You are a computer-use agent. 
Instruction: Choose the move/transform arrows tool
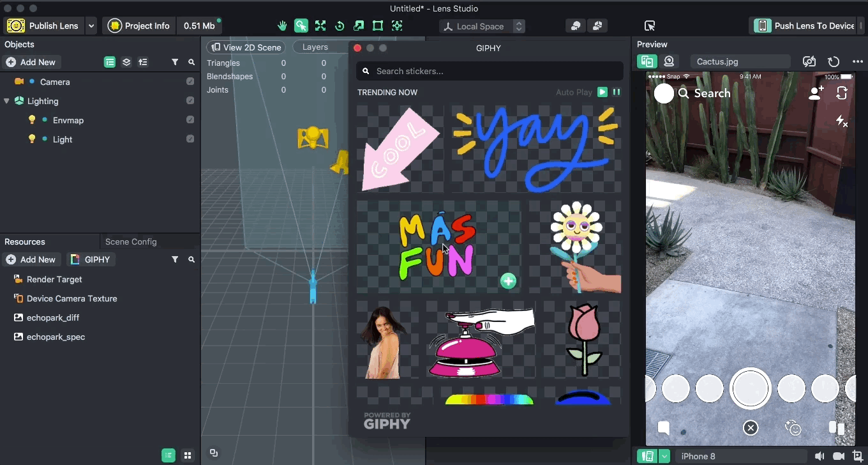[x=320, y=26]
